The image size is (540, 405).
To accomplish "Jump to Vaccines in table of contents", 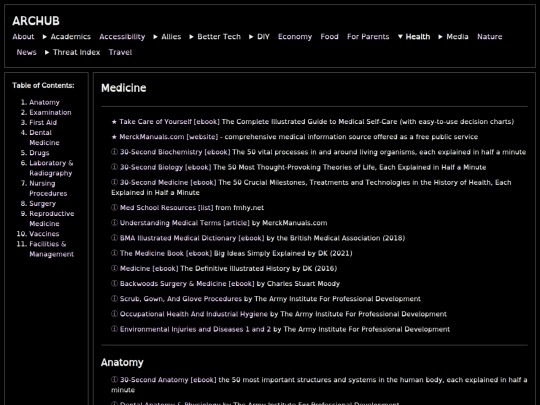I will [x=44, y=233].
